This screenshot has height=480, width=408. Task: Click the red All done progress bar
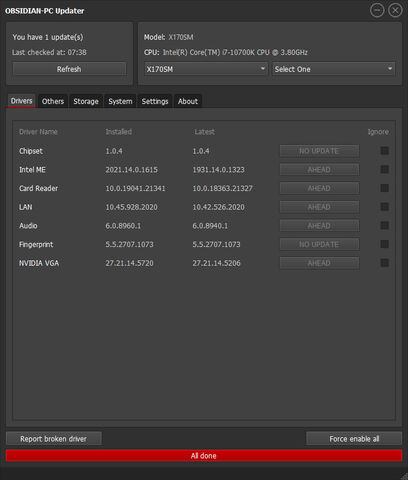coord(204,456)
